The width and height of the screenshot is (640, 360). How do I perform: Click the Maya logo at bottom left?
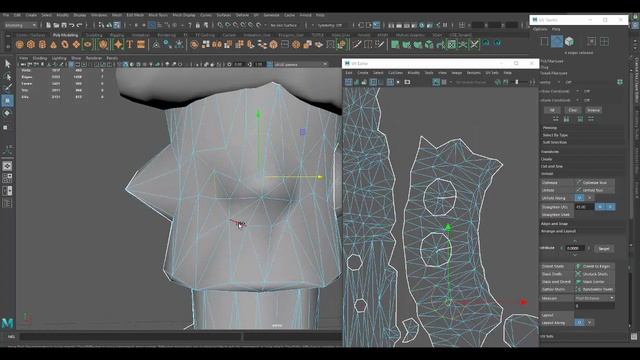coord(7,323)
